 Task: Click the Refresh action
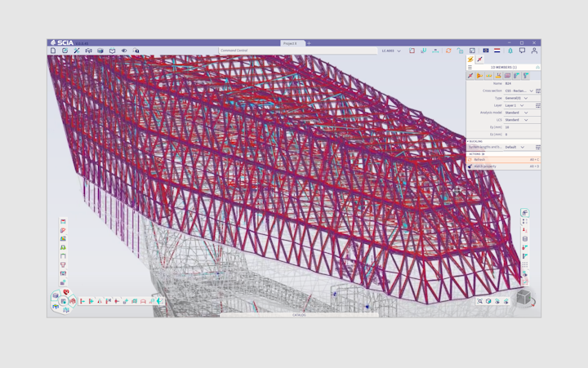point(479,160)
